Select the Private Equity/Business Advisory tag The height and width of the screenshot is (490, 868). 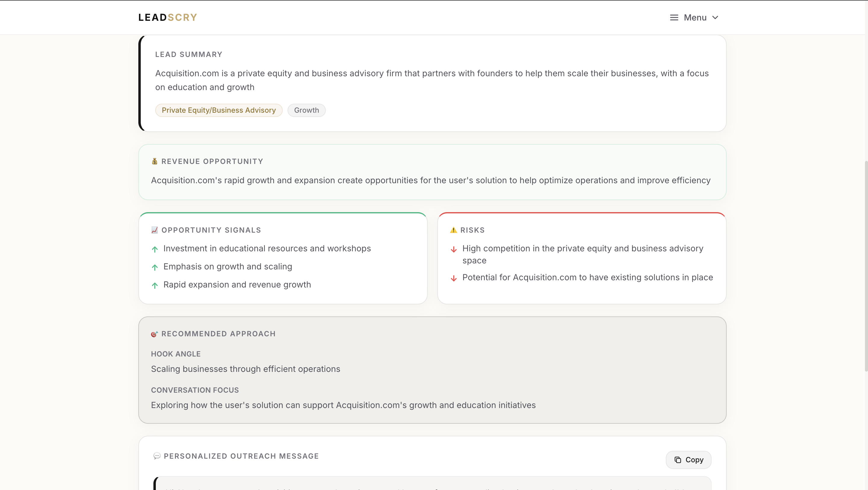coord(219,110)
